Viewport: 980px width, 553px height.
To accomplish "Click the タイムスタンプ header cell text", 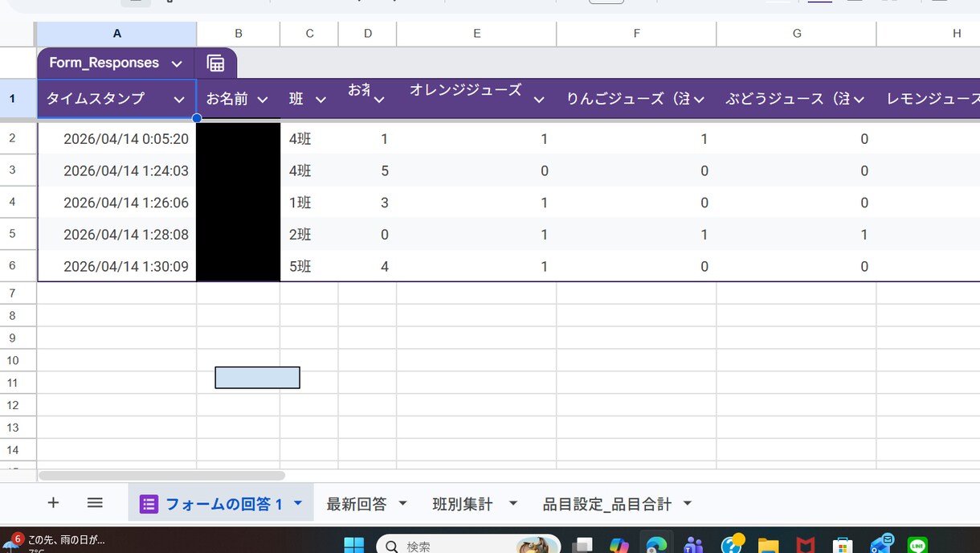I will click(x=95, y=99).
